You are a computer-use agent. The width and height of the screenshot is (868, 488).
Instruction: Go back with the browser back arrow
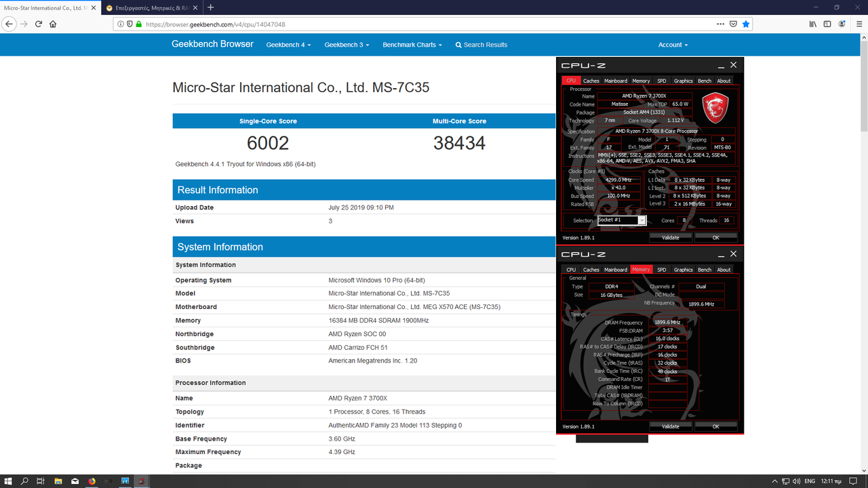click(x=9, y=24)
